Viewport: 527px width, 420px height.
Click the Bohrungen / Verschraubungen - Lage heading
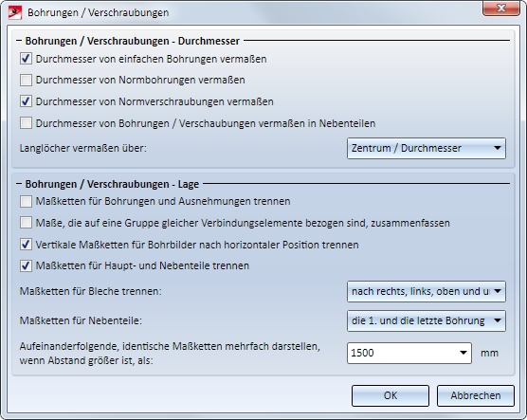click(x=112, y=184)
